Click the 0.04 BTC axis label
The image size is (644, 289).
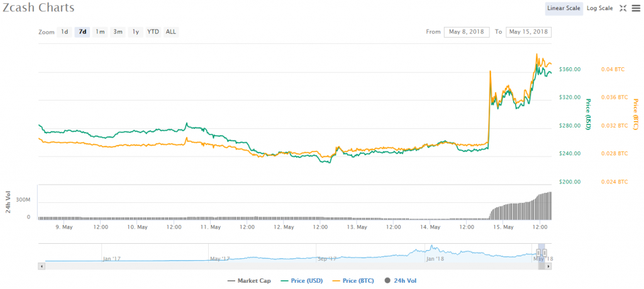(613, 69)
